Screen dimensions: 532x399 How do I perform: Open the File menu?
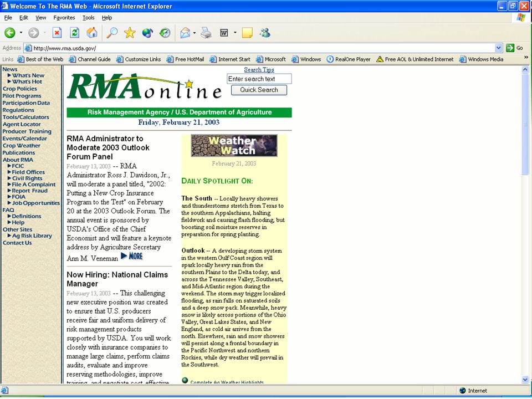coord(8,18)
